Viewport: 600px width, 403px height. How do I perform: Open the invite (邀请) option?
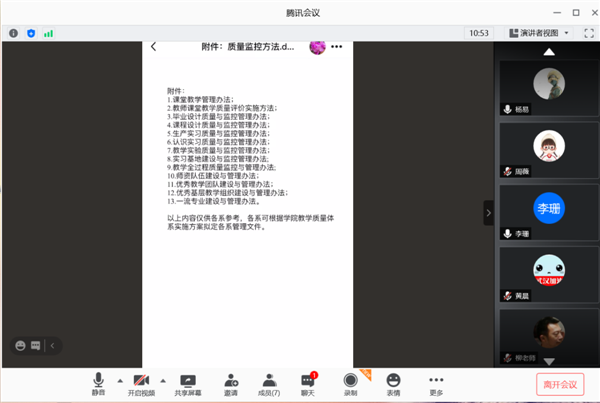[231, 384]
